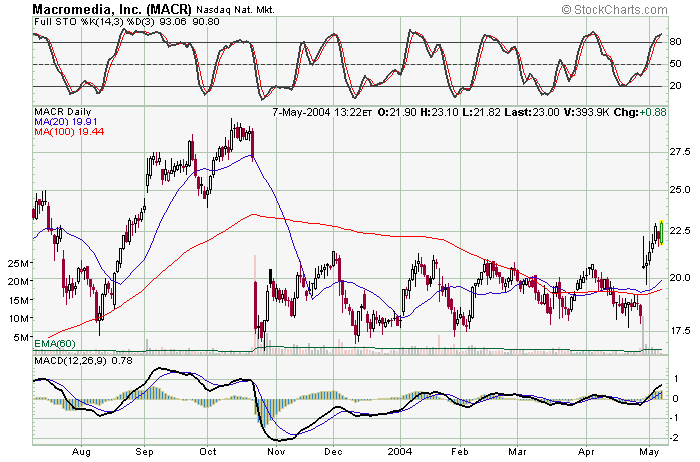Click the 17.5 price axis label
This screenshot has width=700, height=462.
point(679,330)
